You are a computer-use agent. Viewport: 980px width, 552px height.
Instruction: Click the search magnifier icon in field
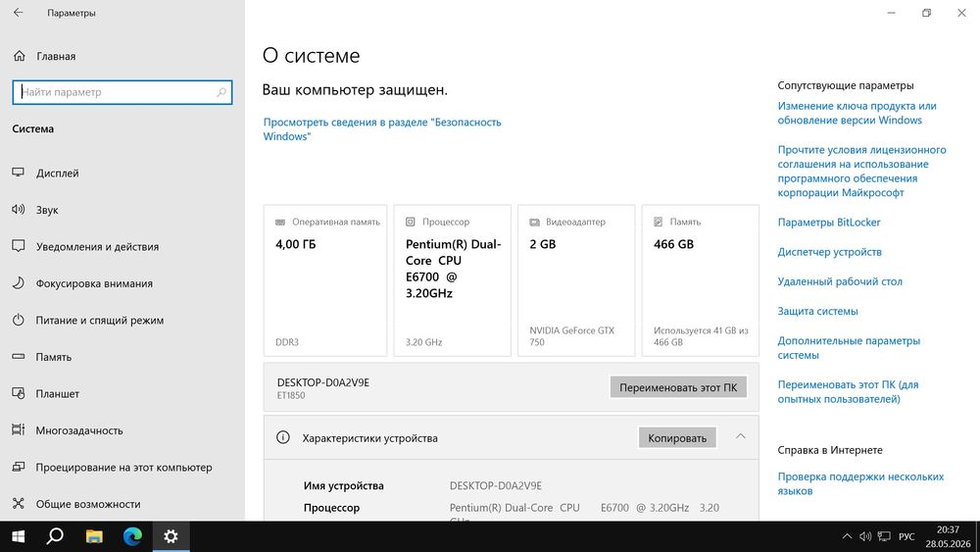(x=221, y=92)
